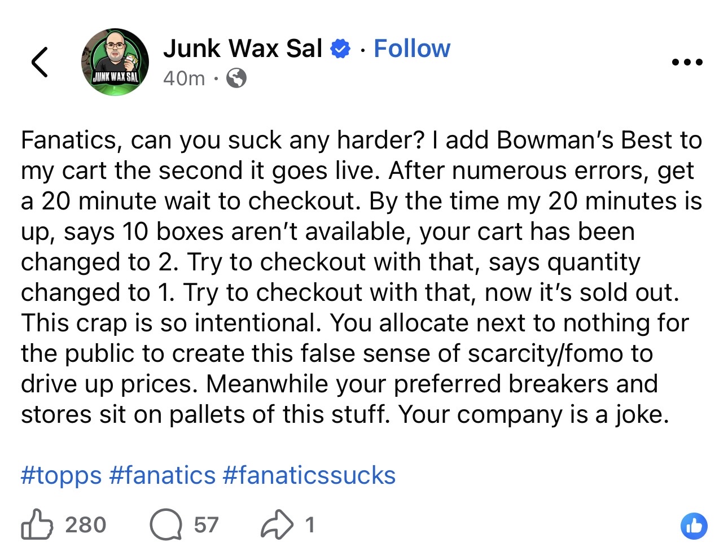
Task: Open the #fanatics hashtag
Action: (163, 475)
